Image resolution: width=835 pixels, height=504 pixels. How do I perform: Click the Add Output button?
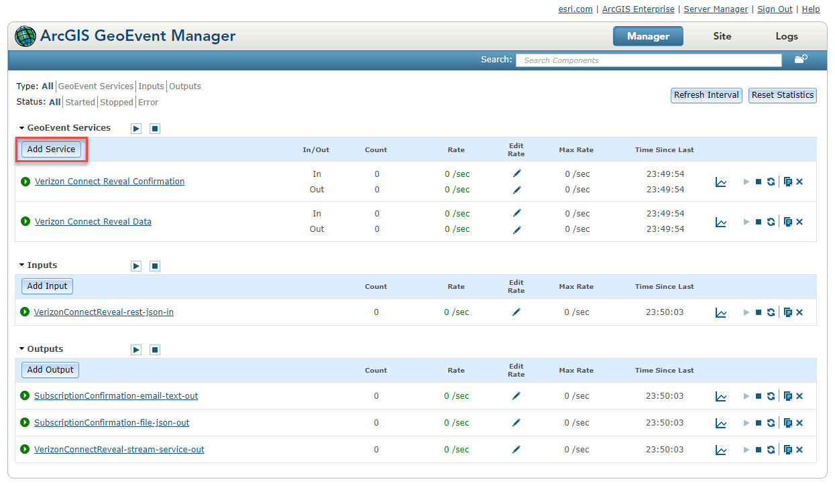tap(50, 370)
